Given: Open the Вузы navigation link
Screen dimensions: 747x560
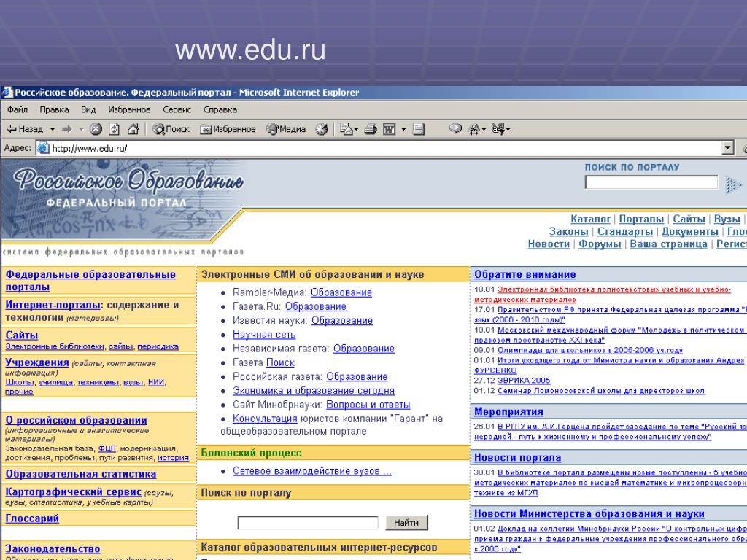Looking at the screenshot, I should pyautogui.click(x=727, y=219).
